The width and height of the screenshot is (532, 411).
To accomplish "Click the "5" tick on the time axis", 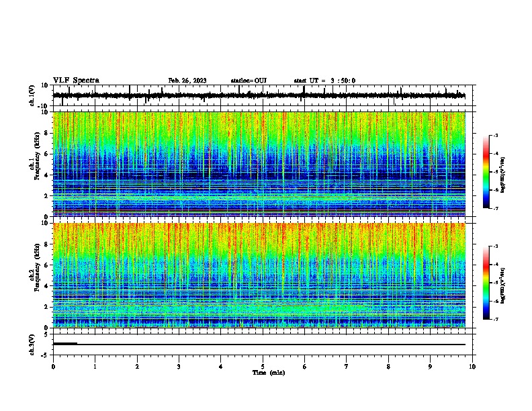I will point(263,367).
